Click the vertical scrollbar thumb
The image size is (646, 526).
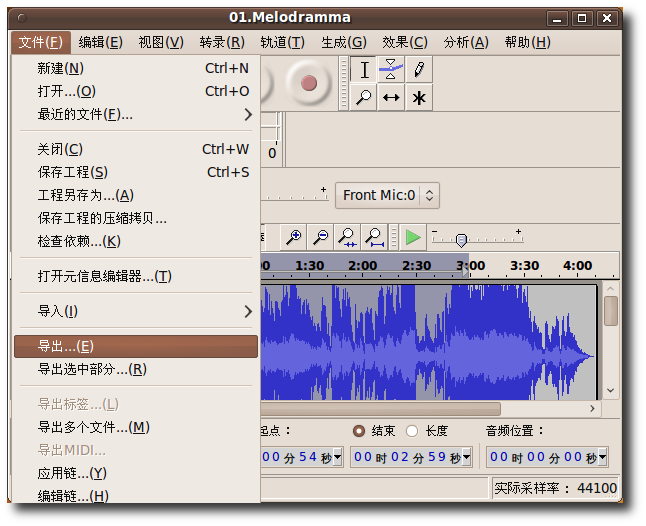tap(611, 311)
